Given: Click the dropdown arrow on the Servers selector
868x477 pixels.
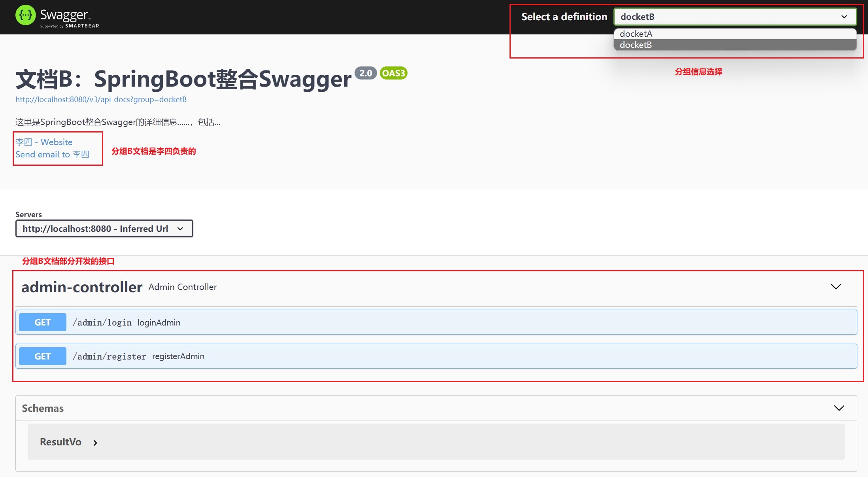Looking at the screenshot, I should (x=181, y=228).
